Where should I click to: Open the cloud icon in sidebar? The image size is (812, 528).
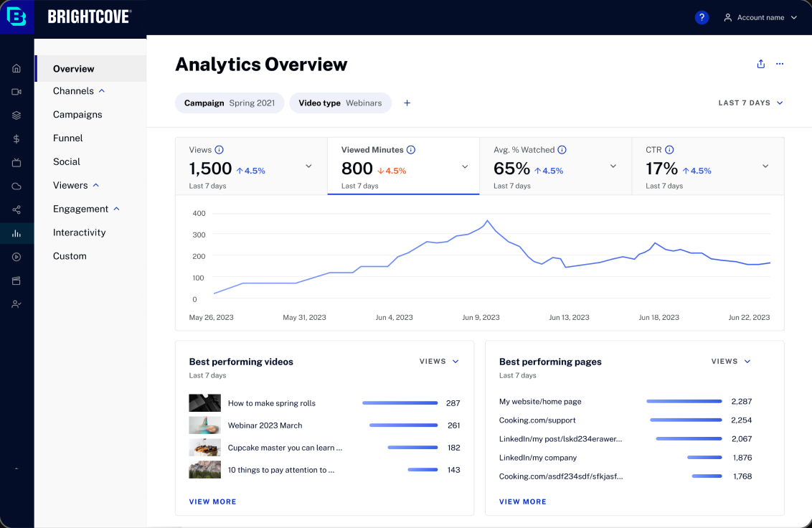click(16, 186)
